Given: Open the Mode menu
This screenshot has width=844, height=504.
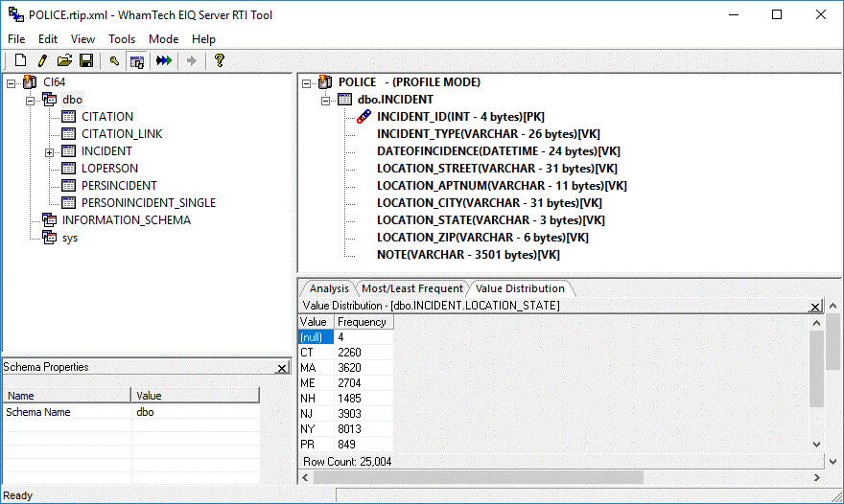Looking at the screenshot, I should pos(163,39).
